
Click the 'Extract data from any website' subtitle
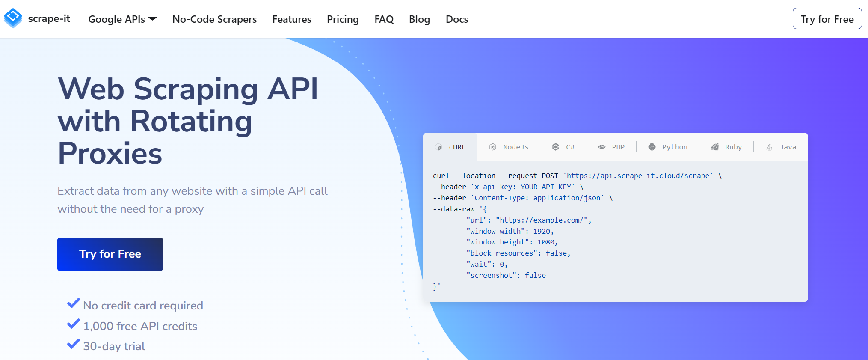click(x=193, y=200)
